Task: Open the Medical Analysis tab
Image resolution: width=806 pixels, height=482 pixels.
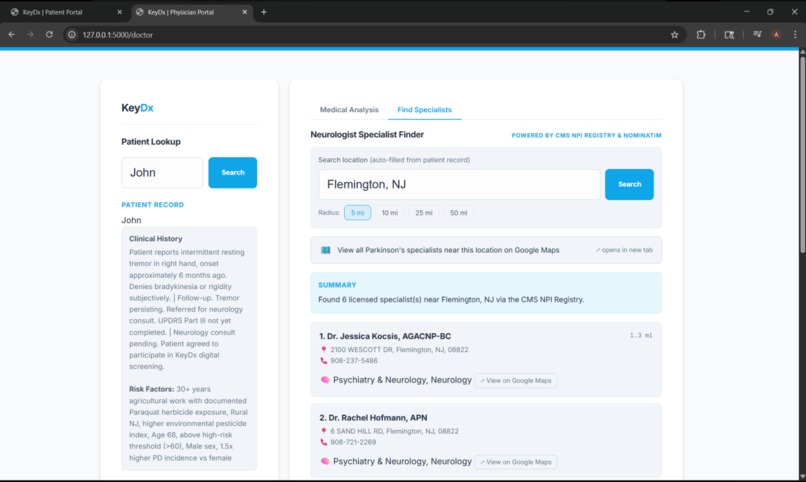Action: [349, 109]
